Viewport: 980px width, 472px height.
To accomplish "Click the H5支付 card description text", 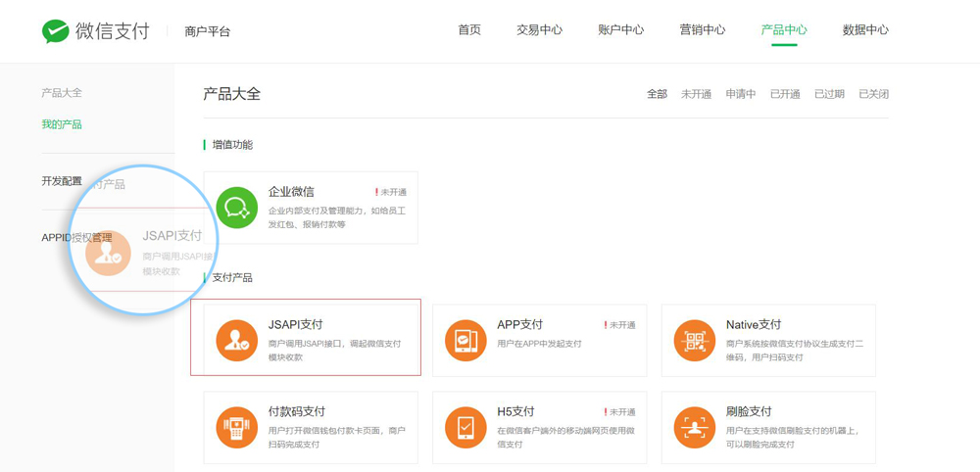I will point(566,438).
